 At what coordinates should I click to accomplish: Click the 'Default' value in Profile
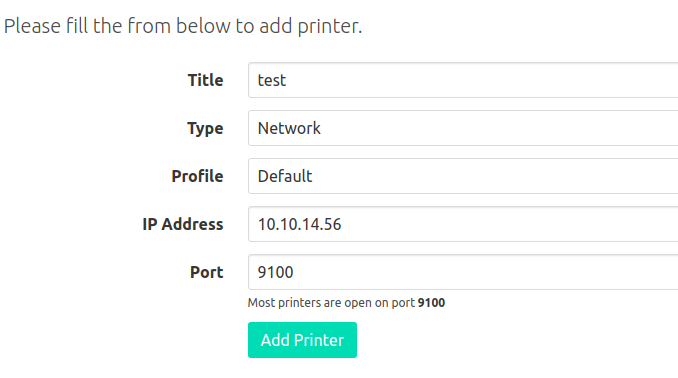[x=285, y=176]
